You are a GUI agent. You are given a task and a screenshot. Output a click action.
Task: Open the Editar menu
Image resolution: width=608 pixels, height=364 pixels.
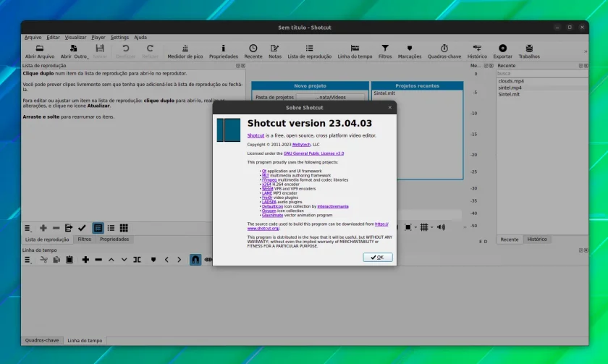pyautogui.click(x=53, y=37)
